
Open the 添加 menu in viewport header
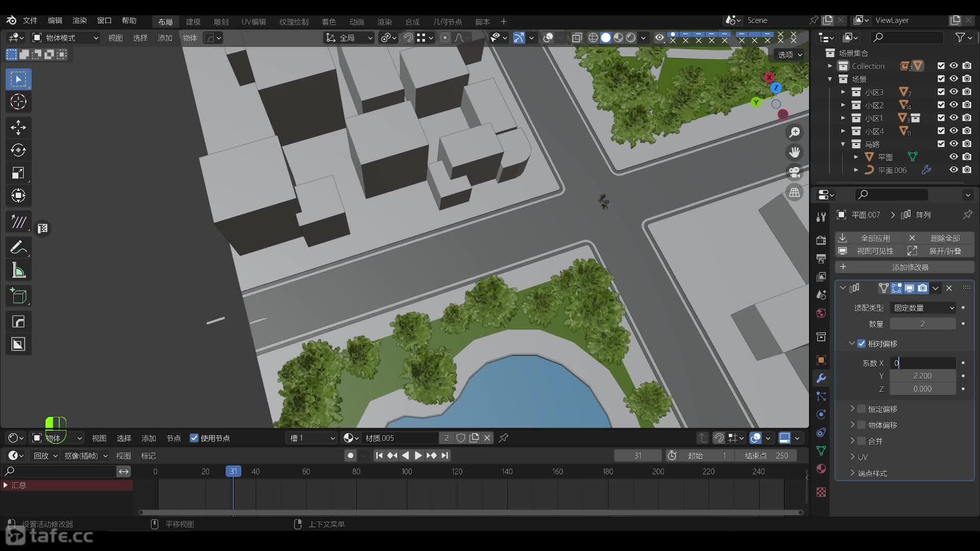(x=165, y=38)
